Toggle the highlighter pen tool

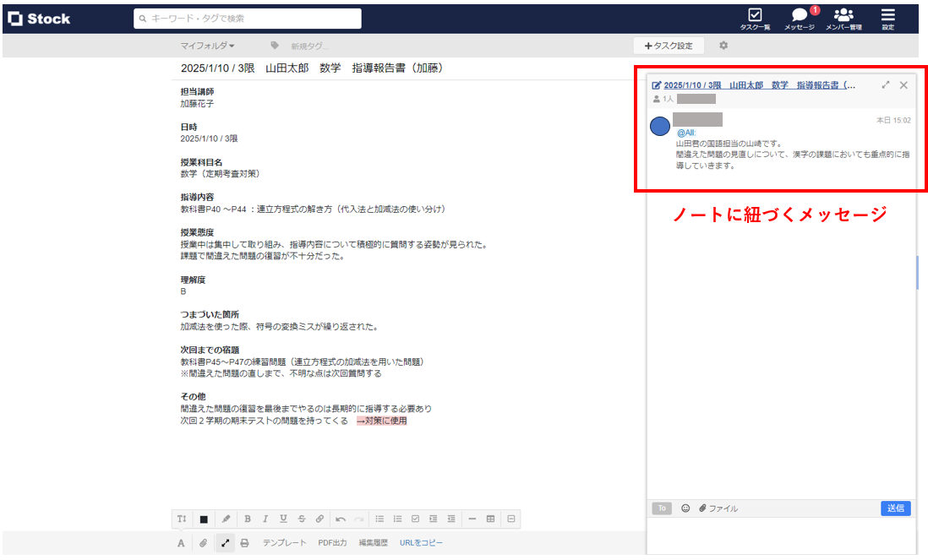pos(225,519)
